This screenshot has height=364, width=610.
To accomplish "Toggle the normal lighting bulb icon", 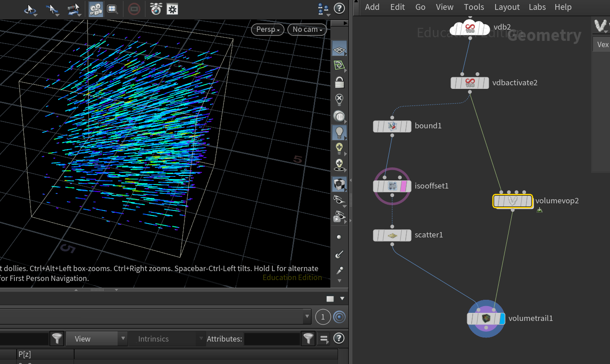I will coord(339,132).
